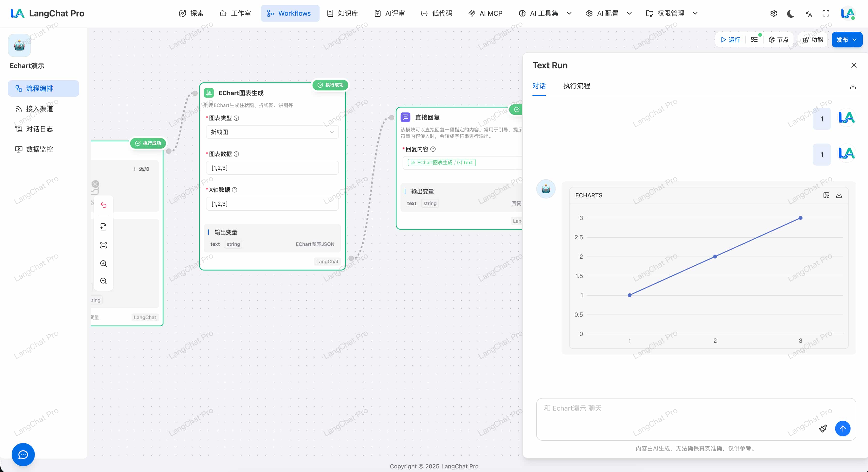Switch to the 执行流程 tab

577,86
